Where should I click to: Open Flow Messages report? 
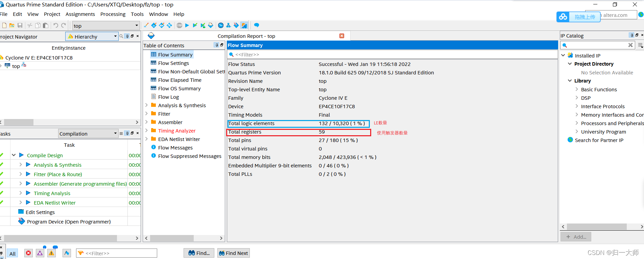click(175, 147)
